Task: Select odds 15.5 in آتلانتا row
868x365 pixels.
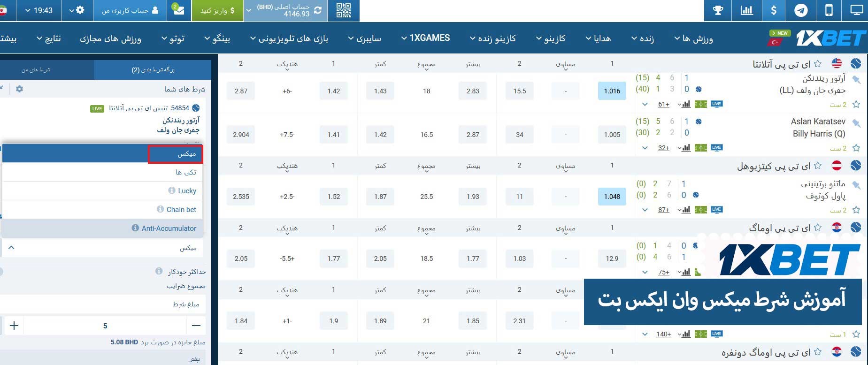Action: (x=520, y=91)
